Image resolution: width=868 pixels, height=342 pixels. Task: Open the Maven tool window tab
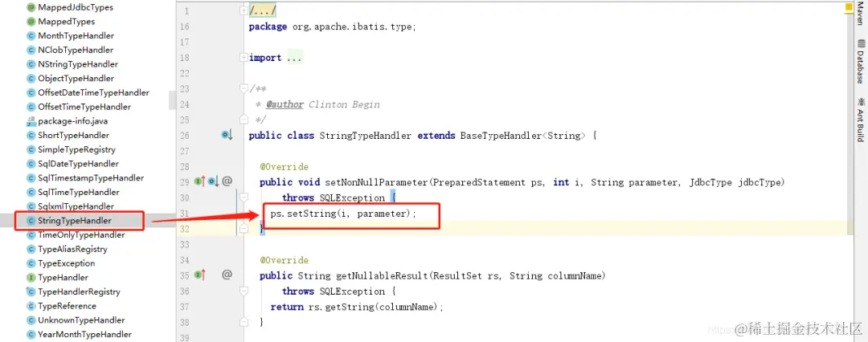tap(860, 14)
